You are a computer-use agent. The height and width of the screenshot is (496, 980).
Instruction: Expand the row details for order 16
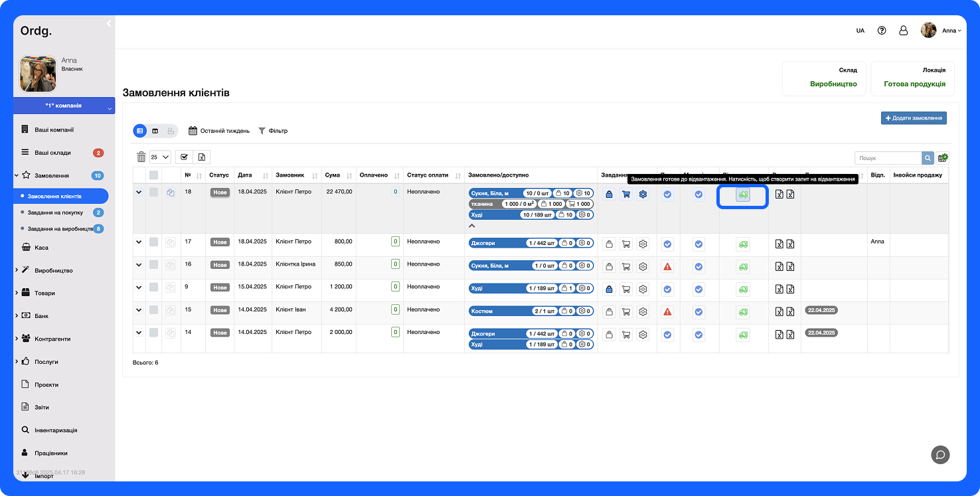(139, 265)
